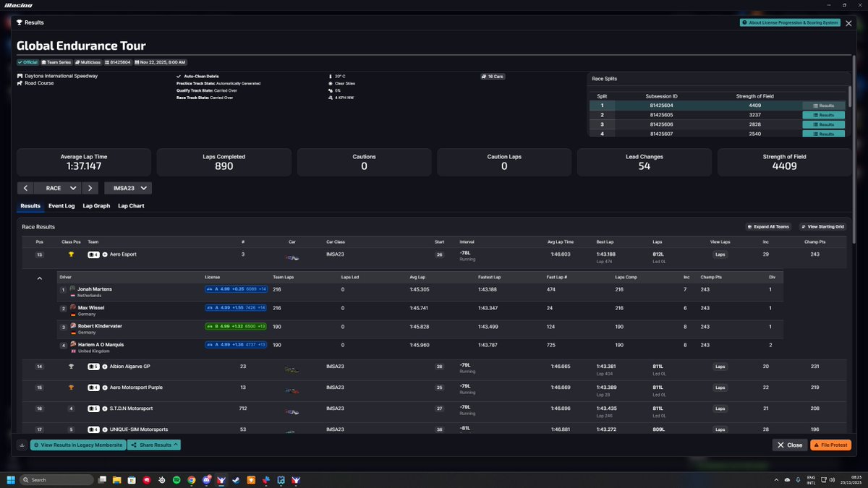Click Robert Kindervater green B license badge
This screenshot has height=488, width=868.
pyautogui.click(x=236, y=326)
